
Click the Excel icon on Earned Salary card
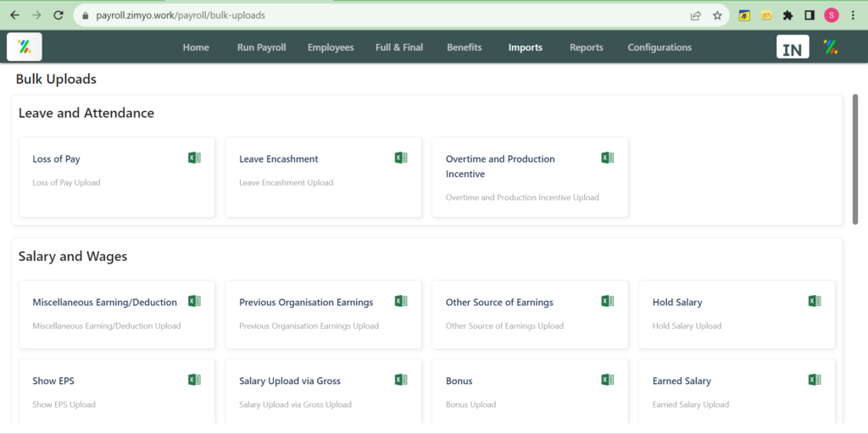(815, 380)
